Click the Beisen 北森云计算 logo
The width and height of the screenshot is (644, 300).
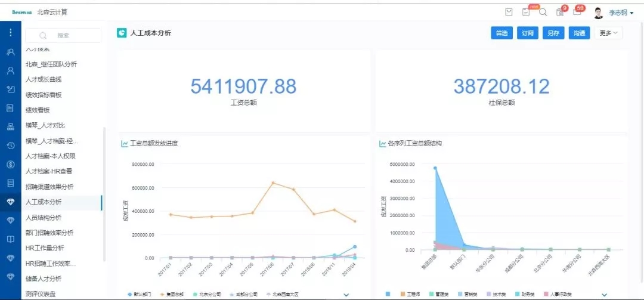tap(40, 13)
